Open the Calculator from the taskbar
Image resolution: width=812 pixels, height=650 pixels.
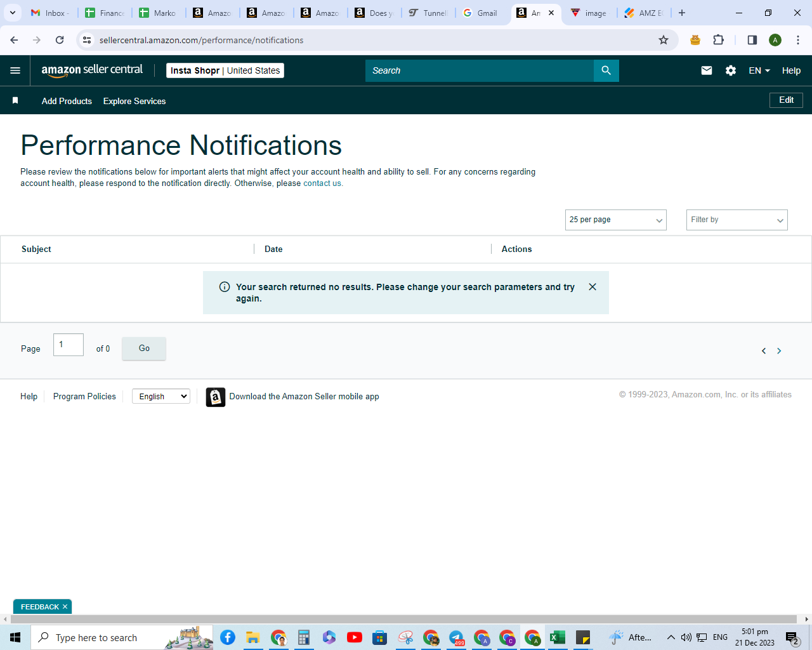click(x=304, y=637)
